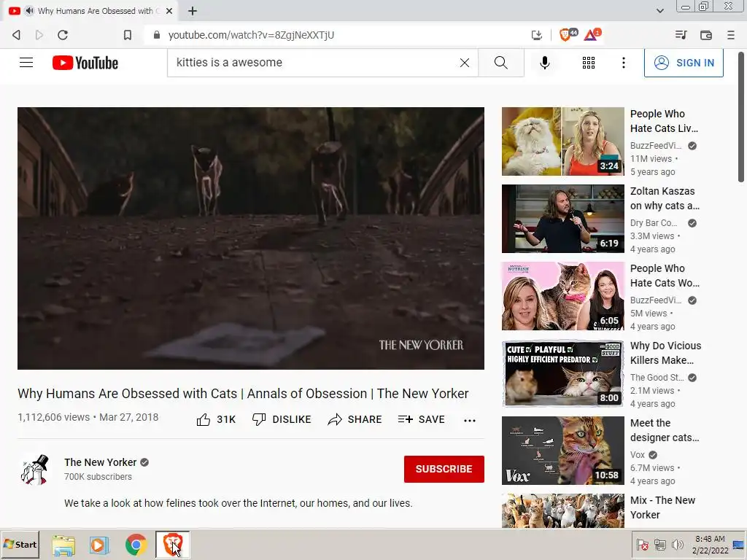The image size is (747, 560).
Task: Click The New Yorker channel avatar
Action: click(35, 470)
